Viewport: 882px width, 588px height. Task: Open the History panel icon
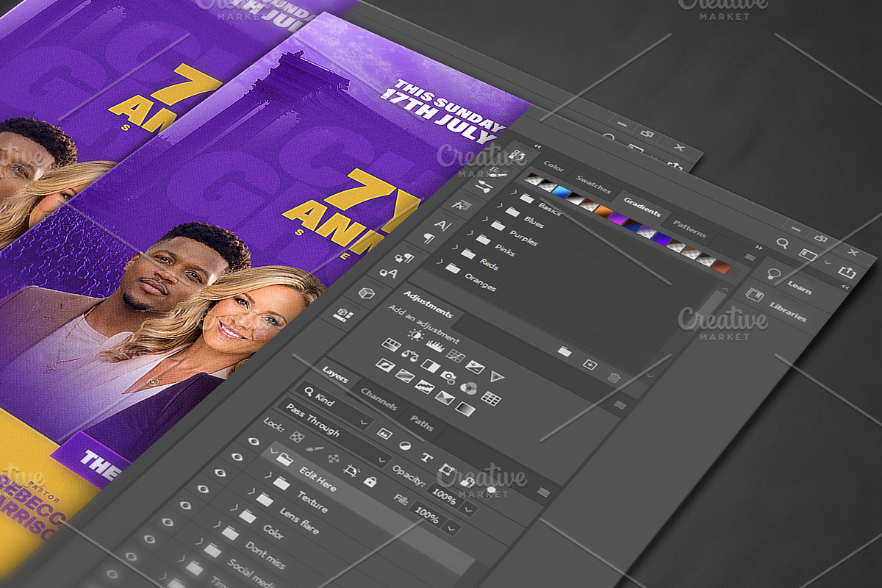point(519,157)
